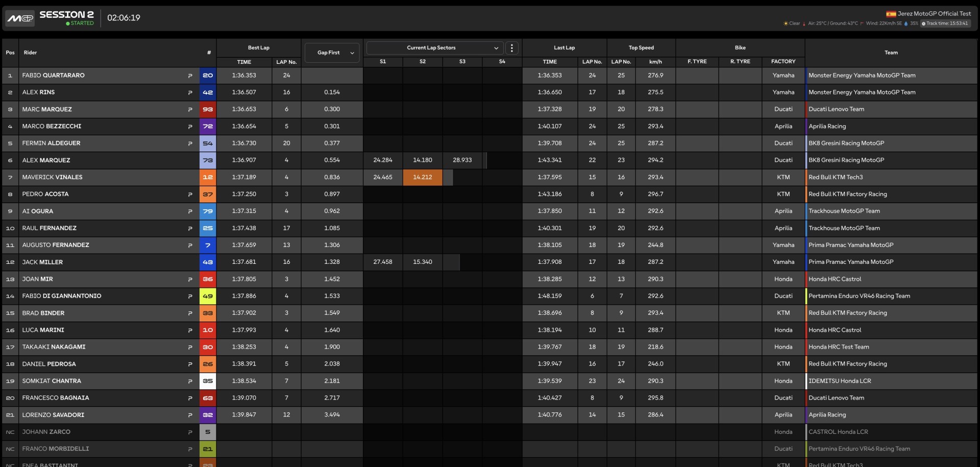Image resolution: width=980 pixels, height=467 pixels.
Task: Click the red number 93 badge for Marc Marquez
Action: click(x=208, y=109)
